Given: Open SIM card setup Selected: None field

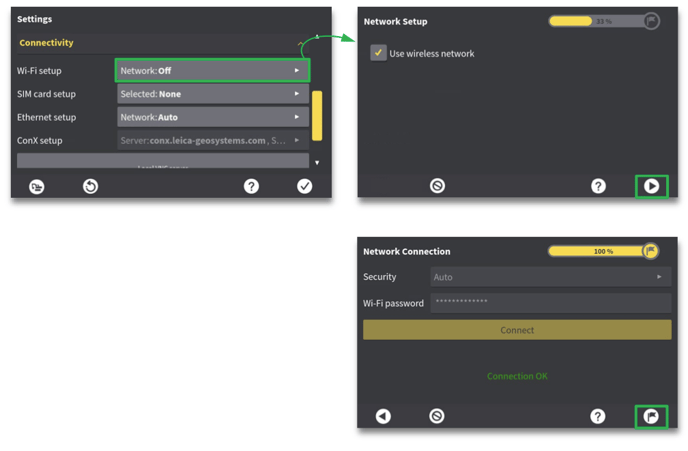Looking at the screenshot, I should (212, 94).
